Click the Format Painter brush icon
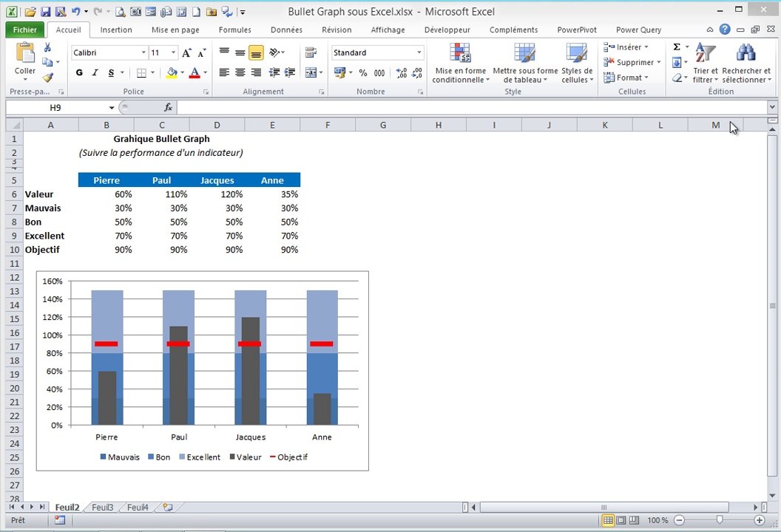The width and height of the screenshot is (781, 532). click(48, 77)
